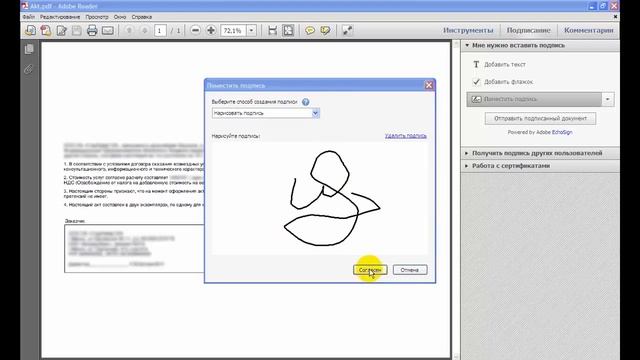Click the page number input field

(160, 31)
